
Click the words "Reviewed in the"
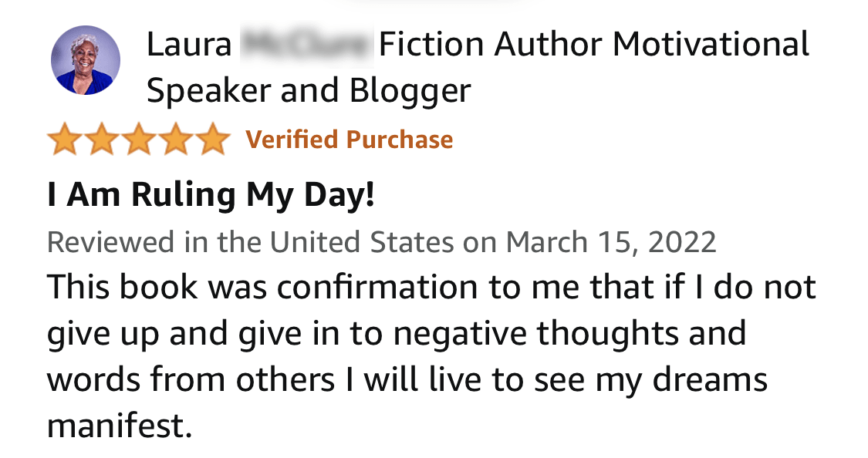point(154,242)
